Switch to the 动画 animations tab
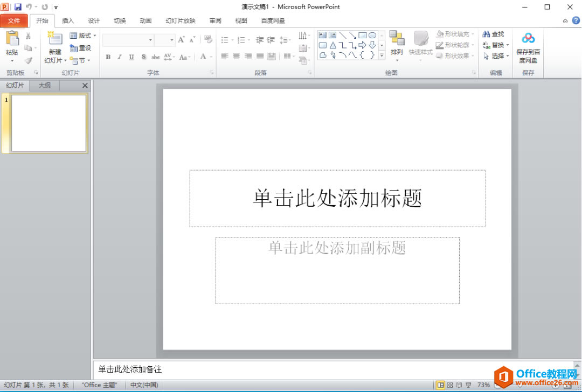Screen dimensions: 582x392 146,21
